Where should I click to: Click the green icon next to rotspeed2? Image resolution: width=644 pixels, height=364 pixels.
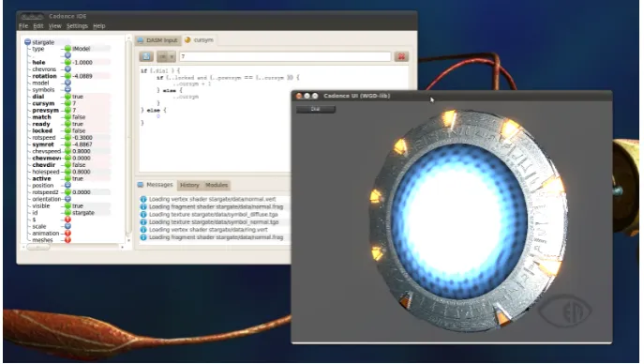coord(67,192)
